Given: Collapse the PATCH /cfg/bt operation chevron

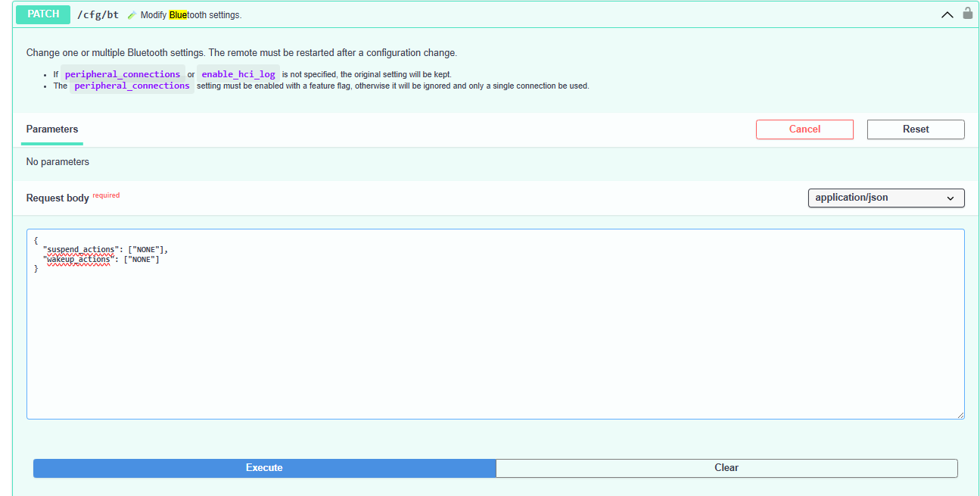Looking at the screenshot, I should 947,14.
